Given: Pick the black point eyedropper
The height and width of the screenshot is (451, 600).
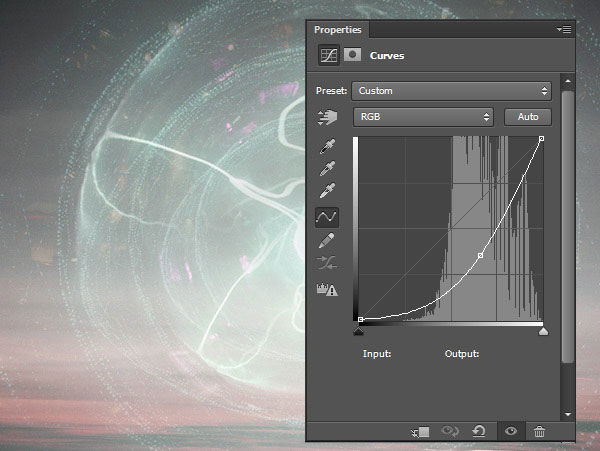Looking at the screenshot, I should (x=327, y=145).
